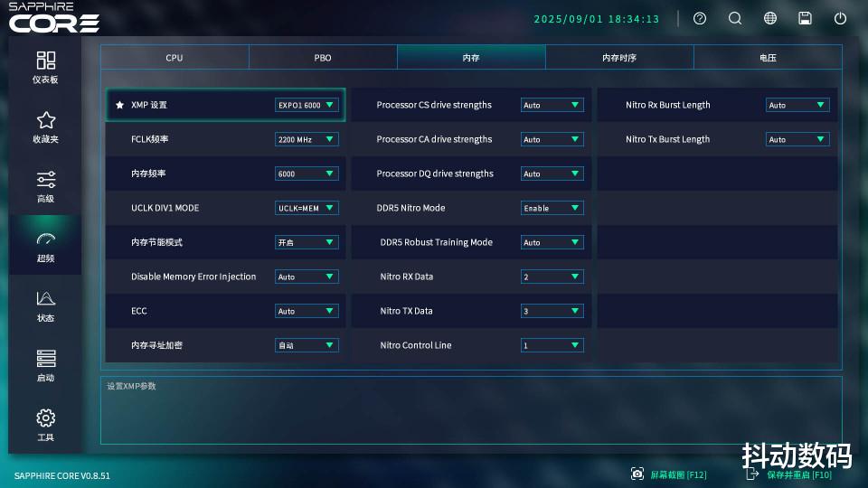The image size is (868, 488).
Task: Click the FCLK频率 row label
Action: point(149,139)
